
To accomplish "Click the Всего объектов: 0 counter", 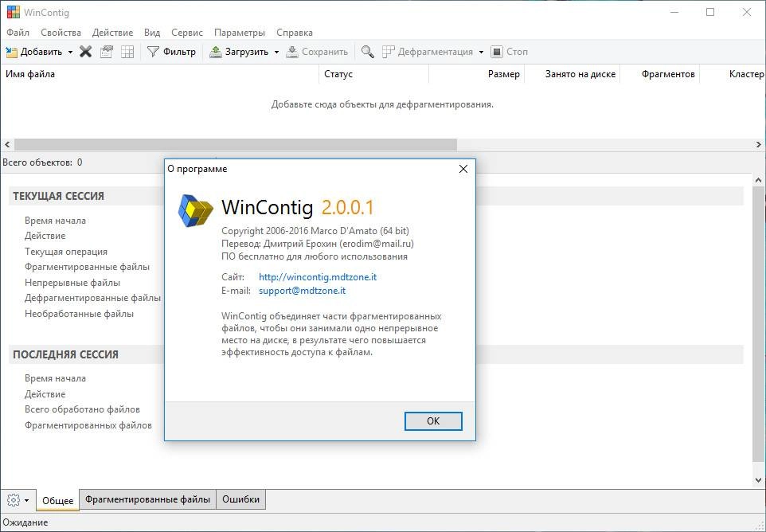I will (42, 162).
